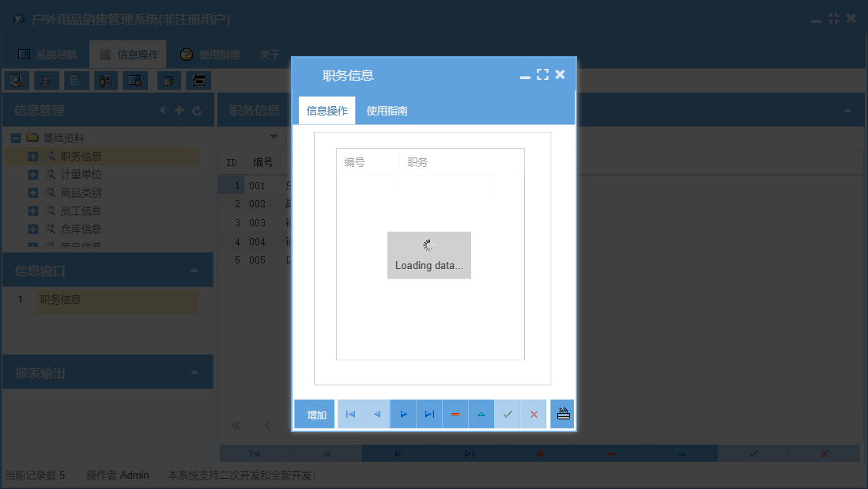The image size is (868, 489).
Task: Jump to last record with the ►| navigator
Action: point(428,413)
